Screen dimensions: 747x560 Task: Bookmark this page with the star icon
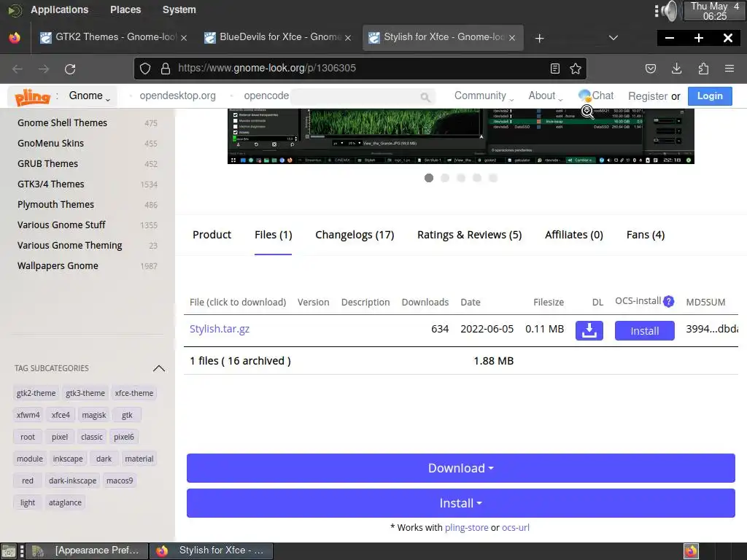576,69
